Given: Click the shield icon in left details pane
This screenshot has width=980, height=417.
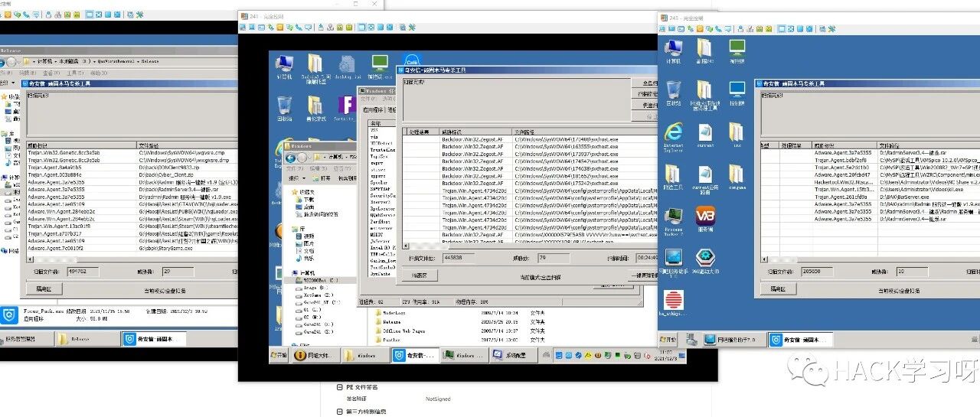Looking at the screenshot, I should coord(8,314).
